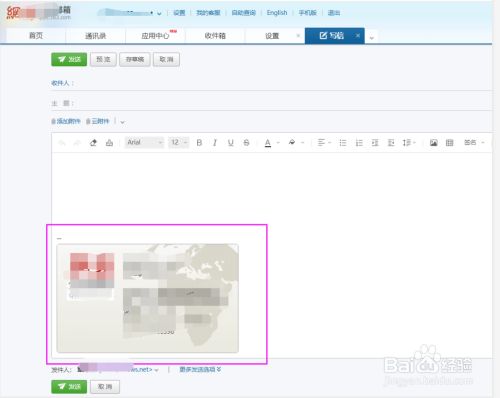The height and width of the screenshot is (398, 500).
Task: Switch to the Inbox (收件箱) tab
Action: click(x=215, y=36)
